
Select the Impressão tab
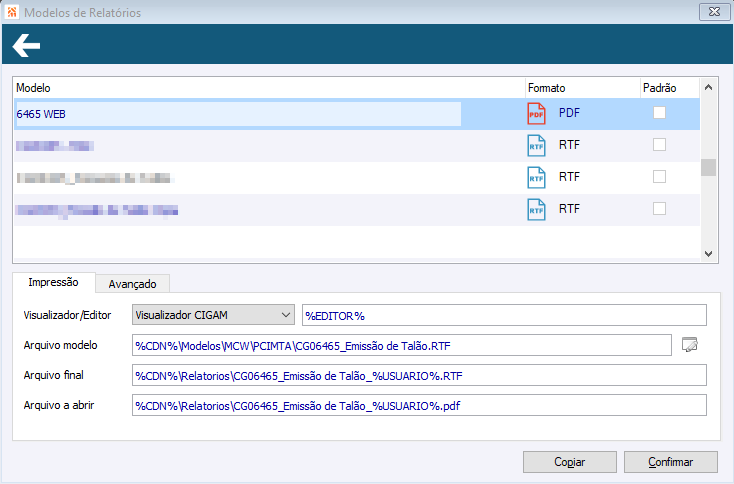(x=53, y=282)
